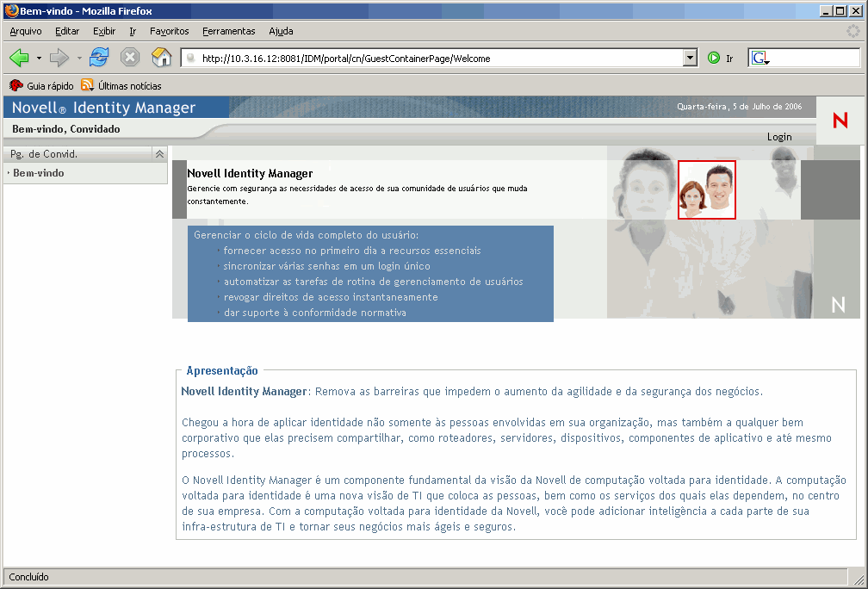Collapse the Pg. de Convid. panel
Screen dimensions: 868x589
(x=159, y=154)
